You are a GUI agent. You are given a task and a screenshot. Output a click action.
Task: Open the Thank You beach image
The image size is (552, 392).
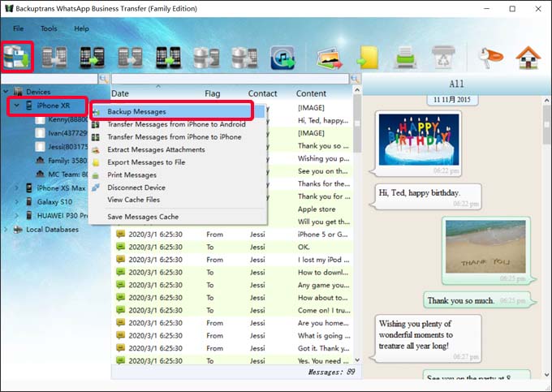click(485, 247)
